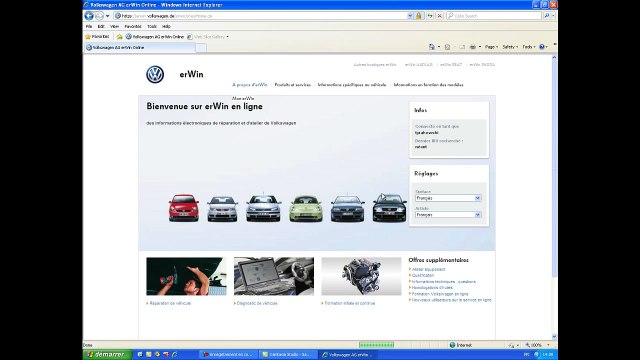The height and width of the screenshot is (360, 640).
Task: Click the search magnifier button
Action: coord(547,16)
